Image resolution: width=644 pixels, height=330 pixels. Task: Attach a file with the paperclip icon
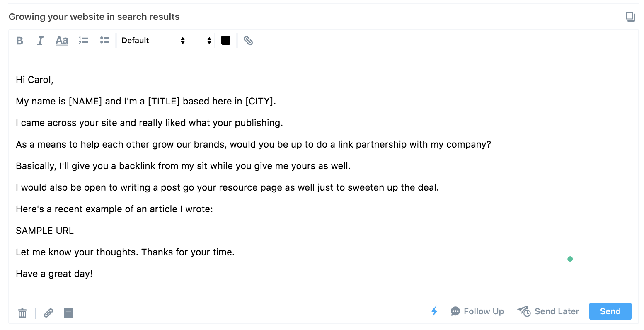pyautogui.click(x=48, y=313)
